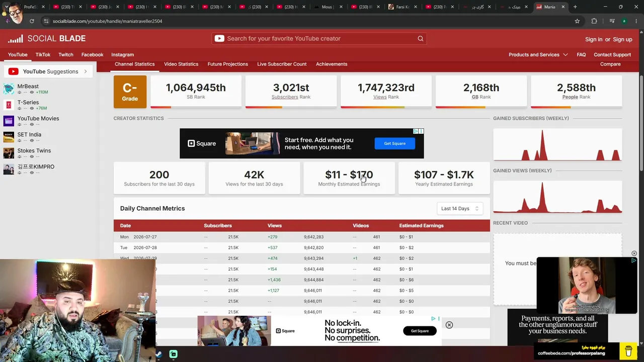Open the Video Statistics tab
This screenshot has width=644, height=362.
(181, 64)
